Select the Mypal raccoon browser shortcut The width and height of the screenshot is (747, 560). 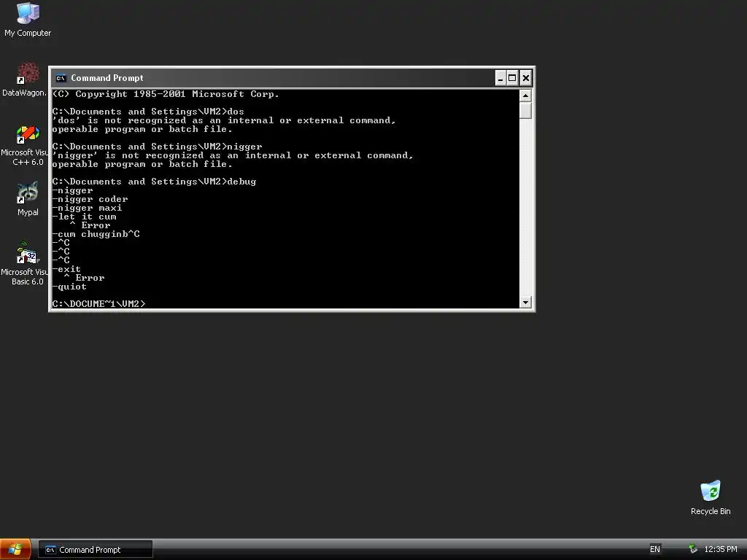pyautogui.click(x=28, y=199)
